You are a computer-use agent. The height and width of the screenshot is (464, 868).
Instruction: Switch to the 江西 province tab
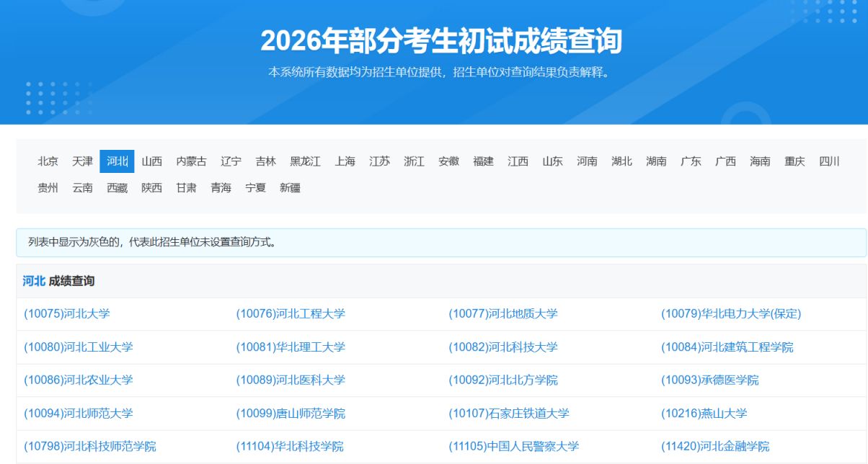[518, 161]
